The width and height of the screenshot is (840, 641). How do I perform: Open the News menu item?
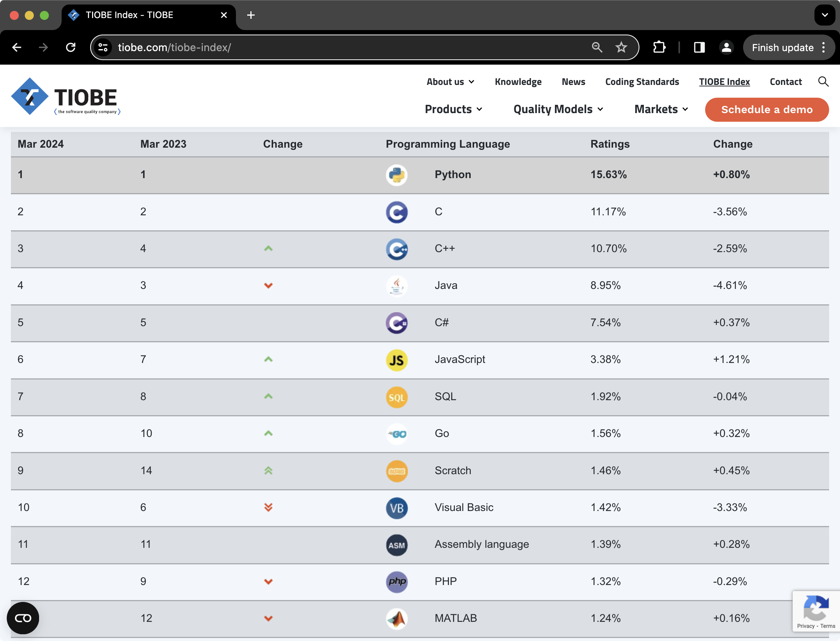click(x=573, y=82)
